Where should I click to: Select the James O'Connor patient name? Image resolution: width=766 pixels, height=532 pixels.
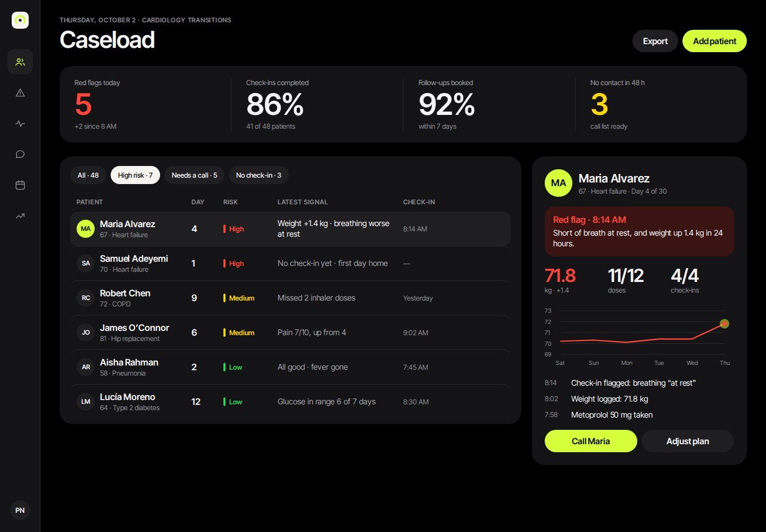click(x=134, y=328)
